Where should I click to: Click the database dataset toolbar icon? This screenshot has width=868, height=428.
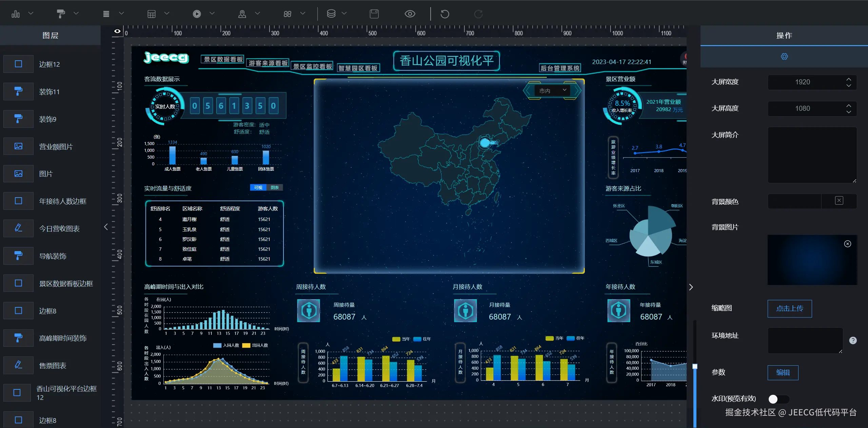pos(331,14)
